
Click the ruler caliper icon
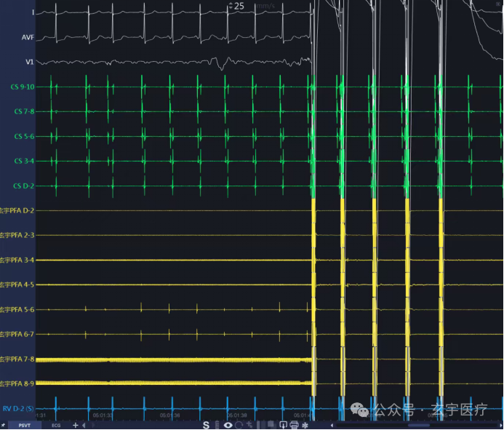click(217, 425)
